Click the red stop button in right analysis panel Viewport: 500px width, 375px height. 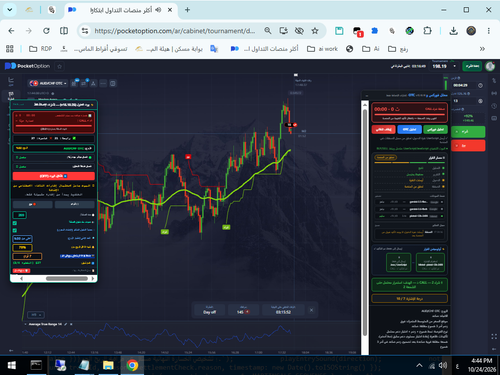pos(384,129)
